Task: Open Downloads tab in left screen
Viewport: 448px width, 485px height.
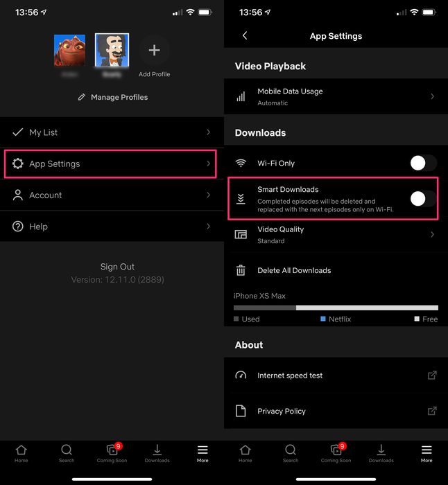Action: click(x=157, y=453)
